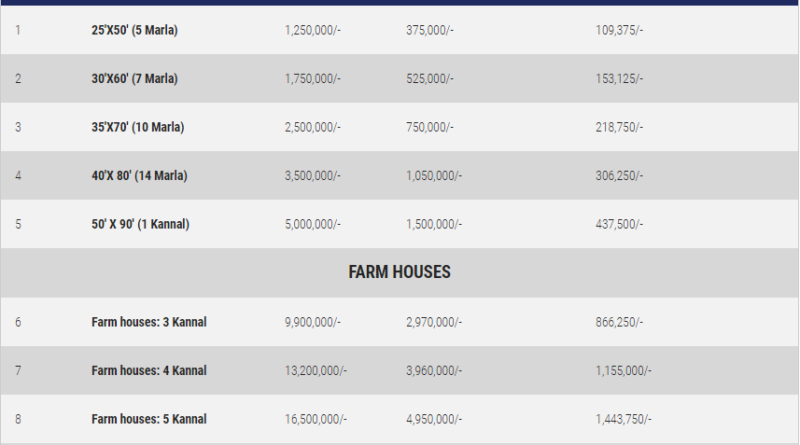This screenshot has width=800, height=445.
Task: Select the 1,750,000/- price cell
Action: (x=312, y=79)
